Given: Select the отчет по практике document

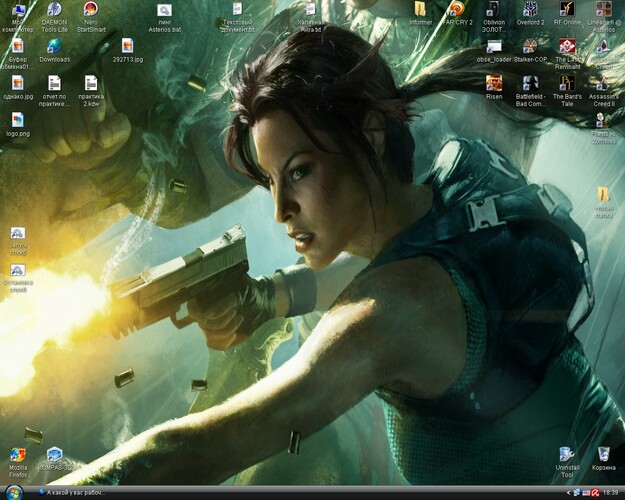Looking at the screenshot, I should tap(54, 84).
